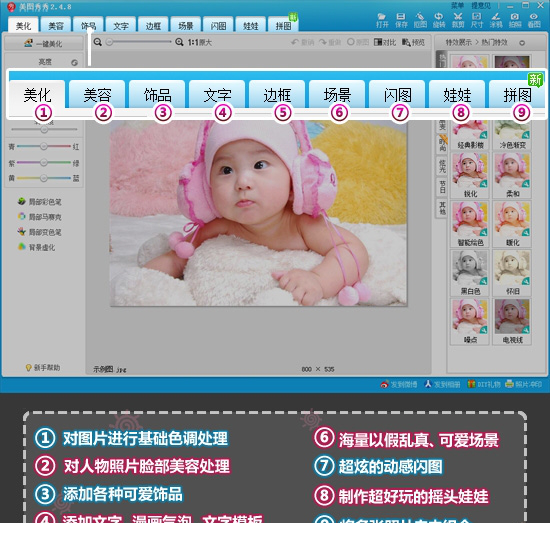This screenshot has width=550, height=543.
Task: Launch the 拍照 camera tool
Action: point(515,20)
